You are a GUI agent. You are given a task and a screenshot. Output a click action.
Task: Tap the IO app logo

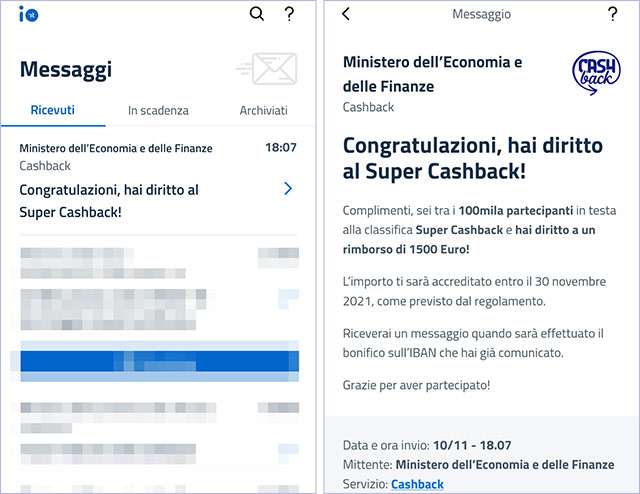29,15
